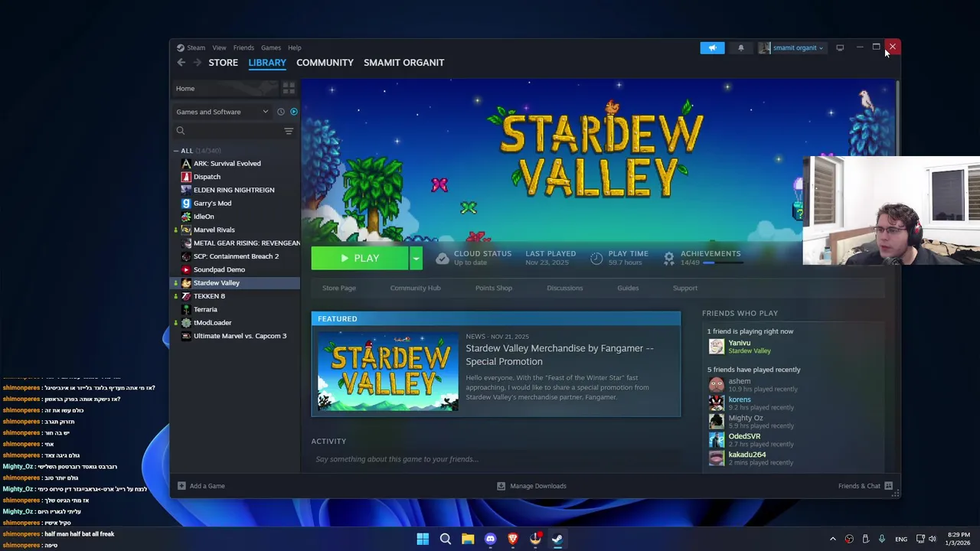Switch to the STORE tab
Screen dimensions: 980x551
[224, 63]
